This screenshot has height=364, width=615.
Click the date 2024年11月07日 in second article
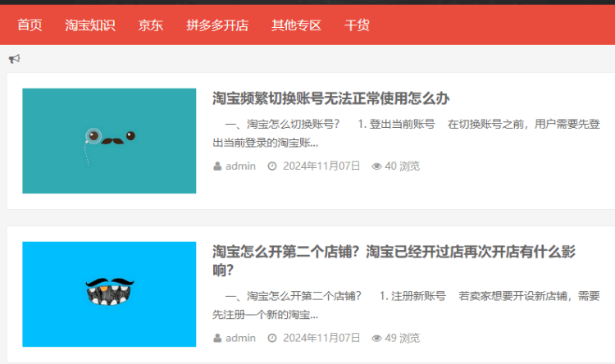pos(321,338)
